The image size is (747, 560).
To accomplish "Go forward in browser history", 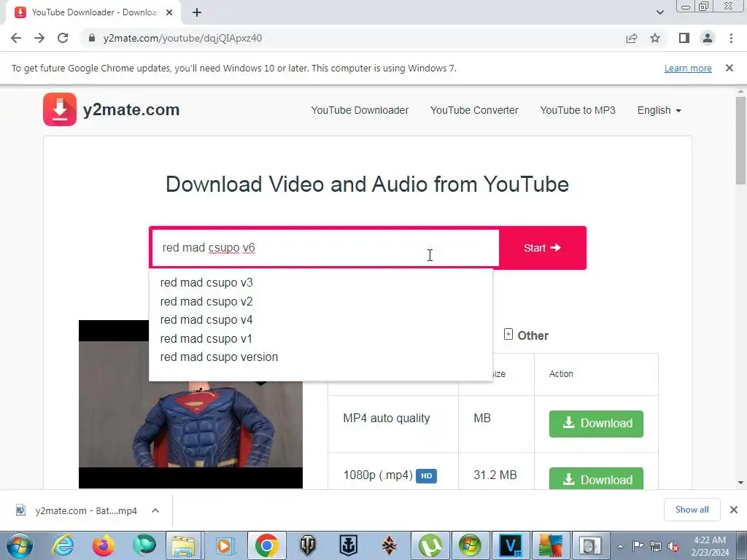I will pos(39,38).
